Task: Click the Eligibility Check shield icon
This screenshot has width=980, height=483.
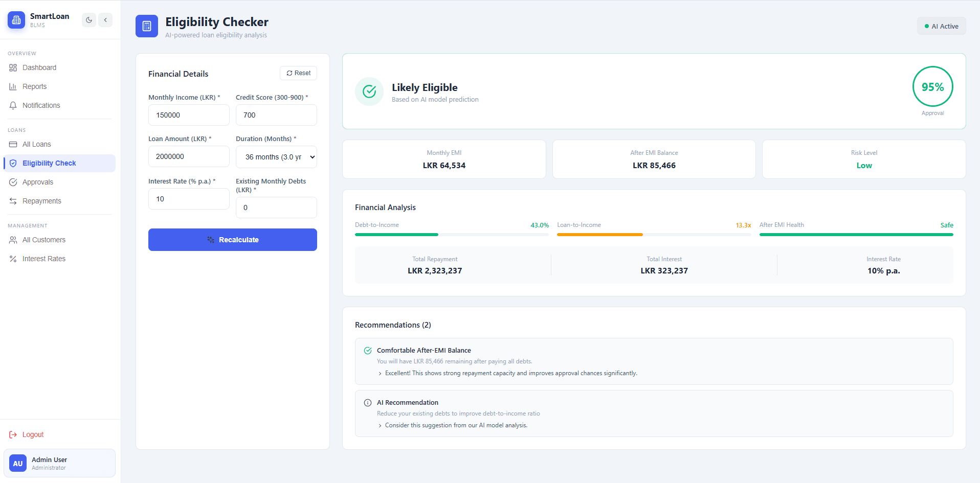Action: [13, 163]
